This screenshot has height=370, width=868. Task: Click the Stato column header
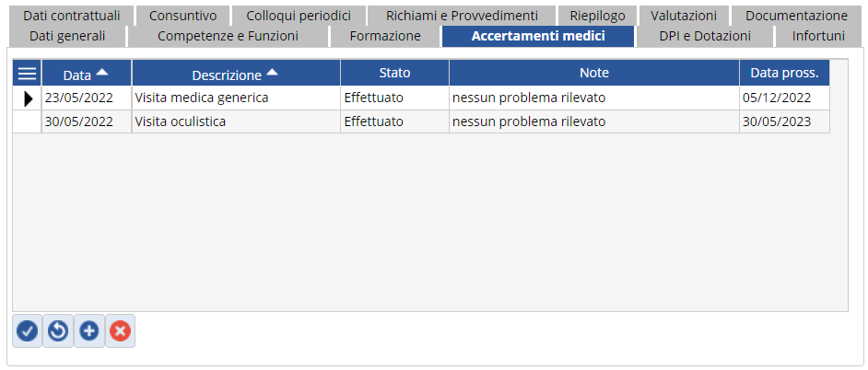pyautogui.click(x=394, y=73)
